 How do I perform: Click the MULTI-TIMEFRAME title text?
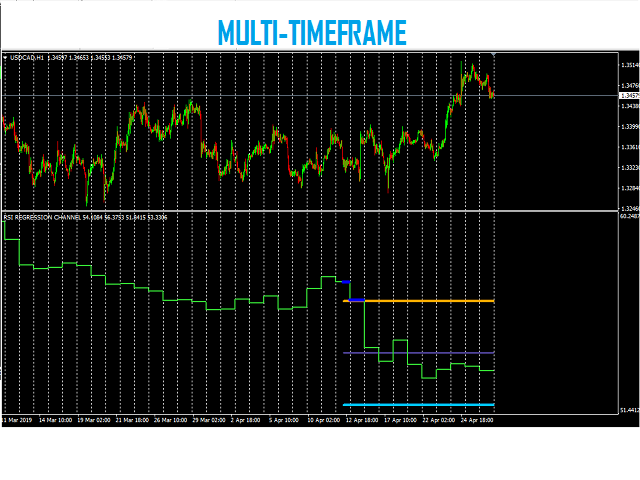pyautogui.click(x=312, y=33)
